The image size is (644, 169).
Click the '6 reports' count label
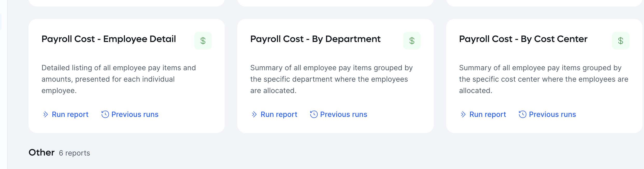pos(74,153)
